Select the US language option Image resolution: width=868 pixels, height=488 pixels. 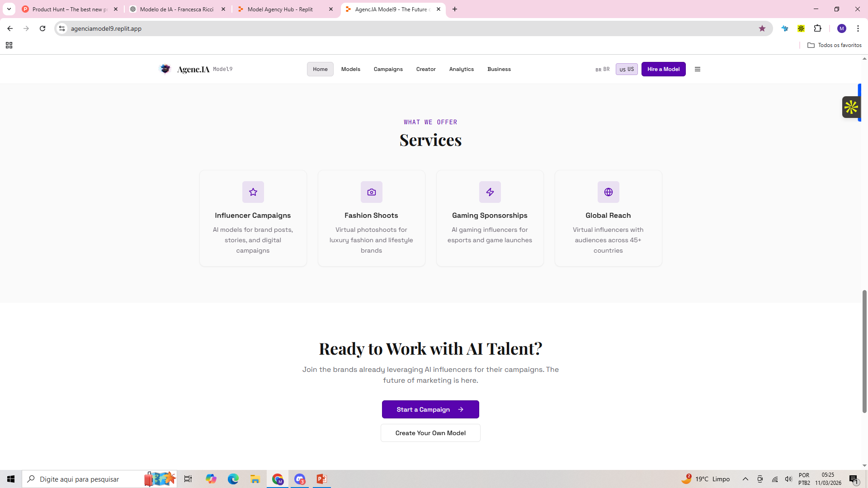point(627,69)
